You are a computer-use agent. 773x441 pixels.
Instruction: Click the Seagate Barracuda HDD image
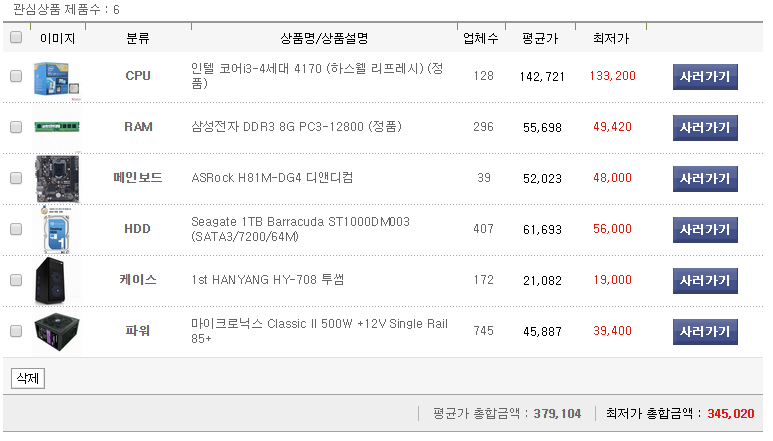(x=57, y=229)
